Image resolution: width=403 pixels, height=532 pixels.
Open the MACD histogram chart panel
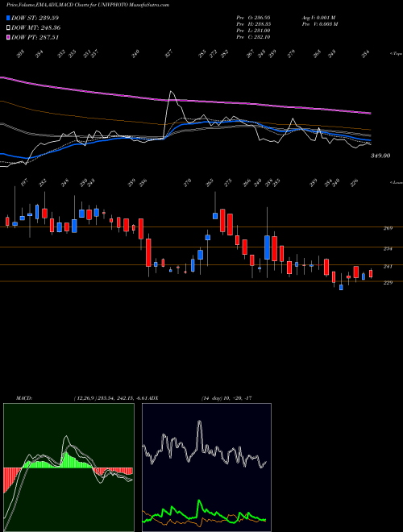pos(69,468)
